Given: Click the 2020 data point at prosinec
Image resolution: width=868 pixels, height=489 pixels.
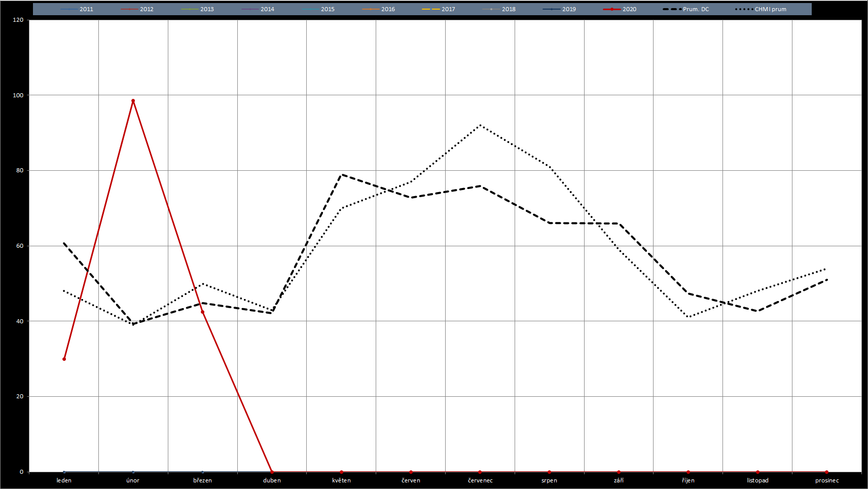Looking at the screenshot, I should point(827,472).
